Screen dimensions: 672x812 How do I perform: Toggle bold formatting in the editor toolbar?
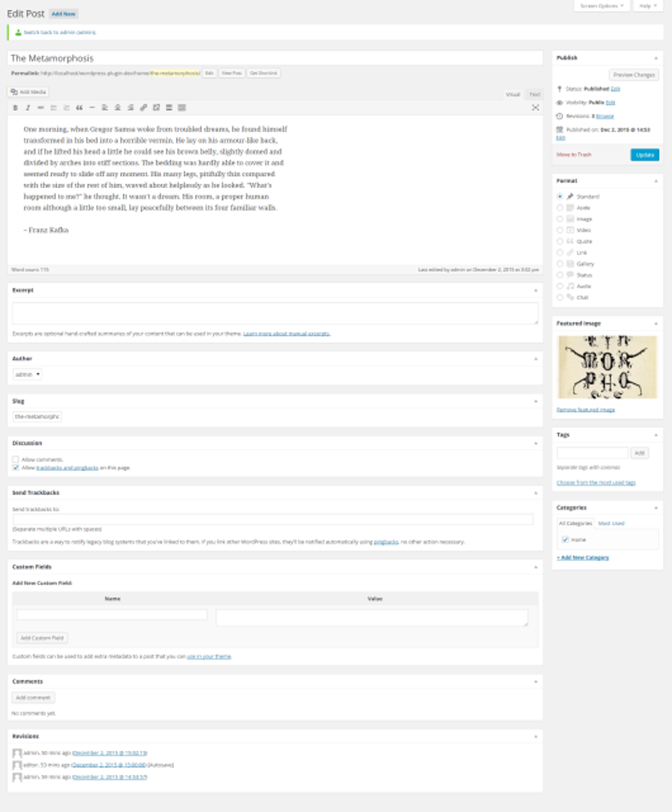14,107
